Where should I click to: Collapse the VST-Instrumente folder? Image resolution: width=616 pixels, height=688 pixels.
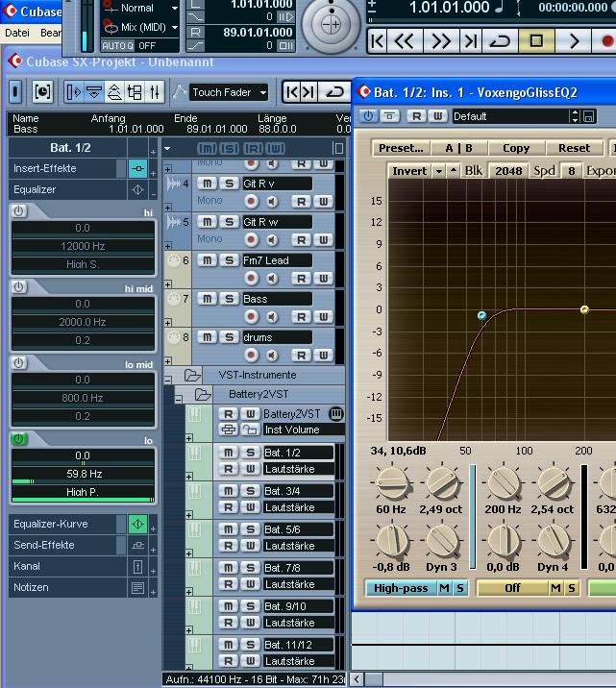coord(168,380)
